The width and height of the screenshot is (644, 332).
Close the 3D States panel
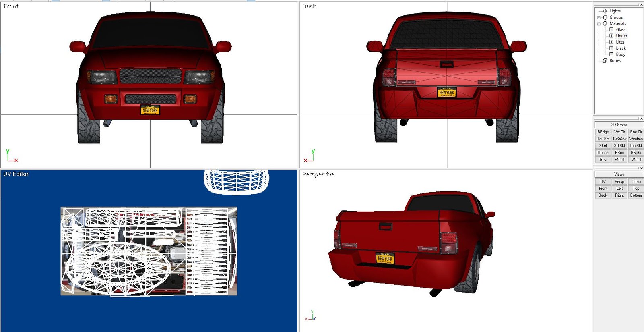pyautogui.click(x=642, y=118)
